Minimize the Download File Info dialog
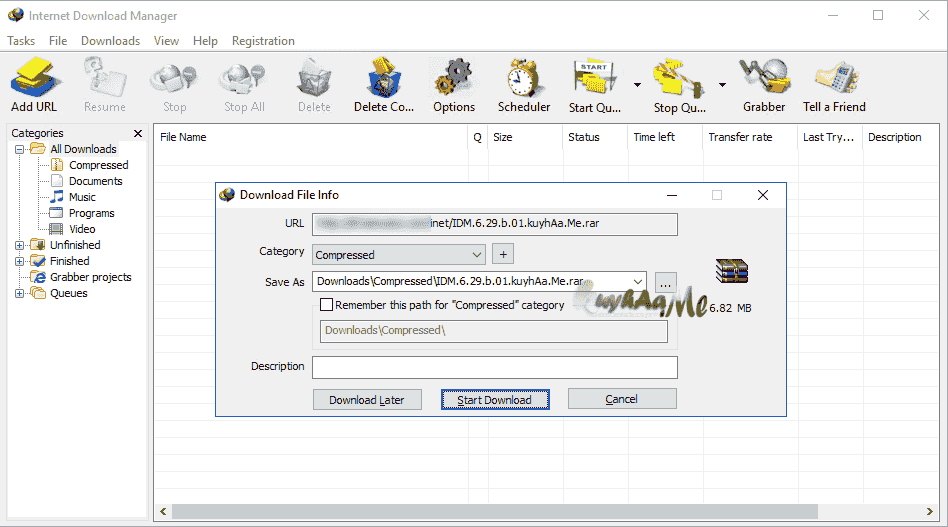This screenshot has width=948, height=527. point(672,195)
